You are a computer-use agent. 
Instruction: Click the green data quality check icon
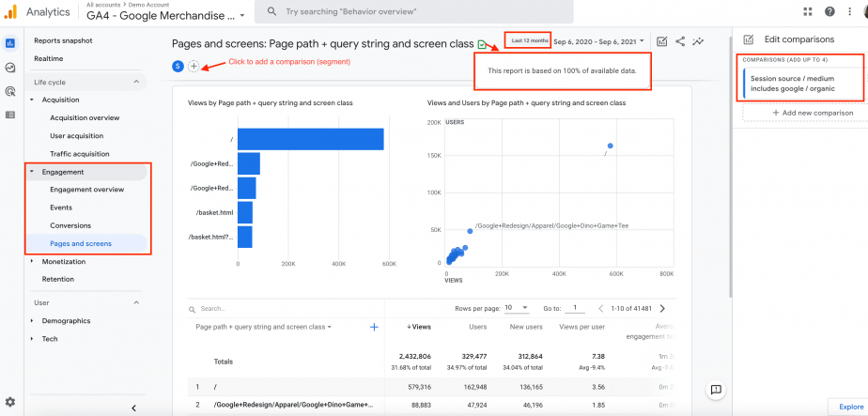482,44
